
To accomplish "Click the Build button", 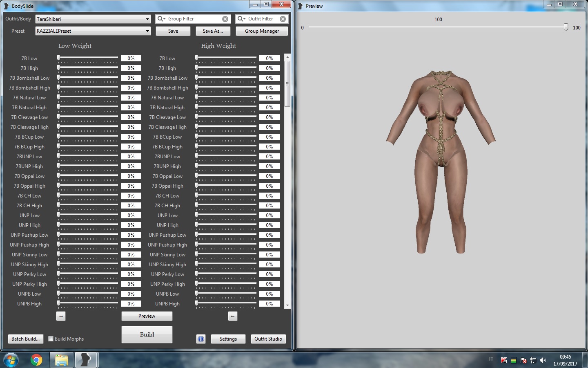I will [147, 334].
